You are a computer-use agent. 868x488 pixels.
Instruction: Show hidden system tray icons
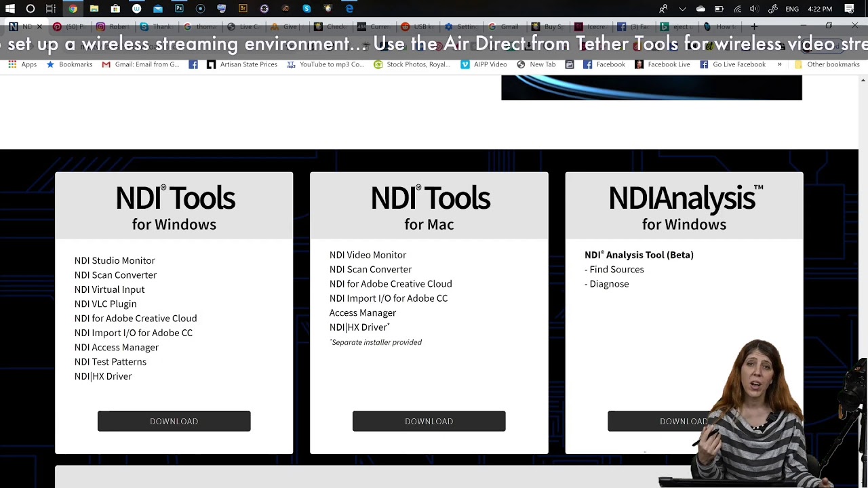click(682, 9)
